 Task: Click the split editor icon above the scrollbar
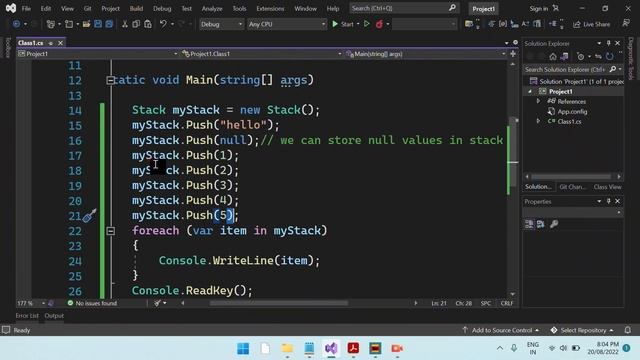click(x=513, y=54)
